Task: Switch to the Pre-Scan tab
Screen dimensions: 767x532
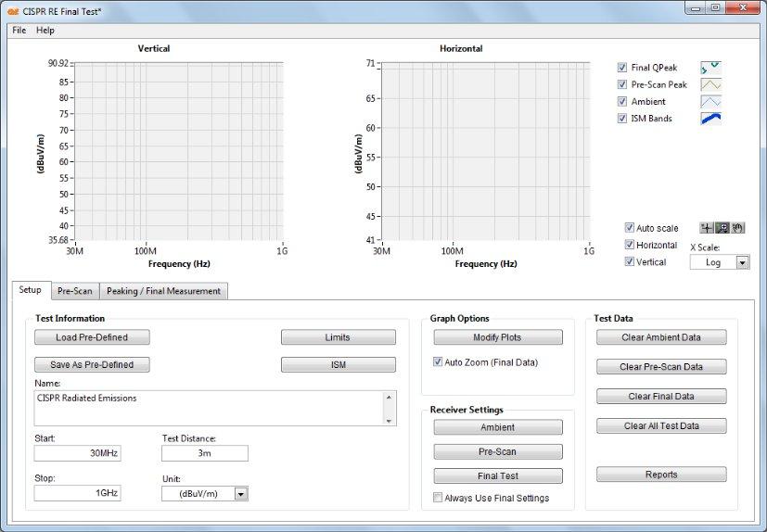Action: pos(75,291)
